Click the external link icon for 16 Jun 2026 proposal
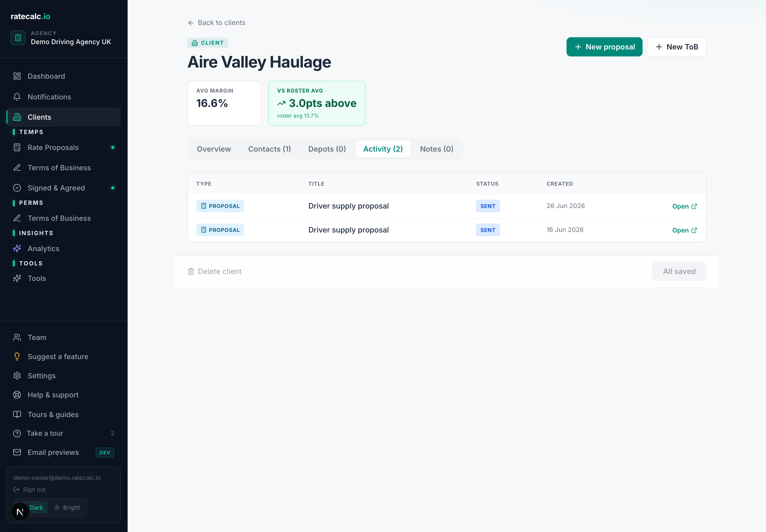 pyautogui.click(x=694, y=230)
